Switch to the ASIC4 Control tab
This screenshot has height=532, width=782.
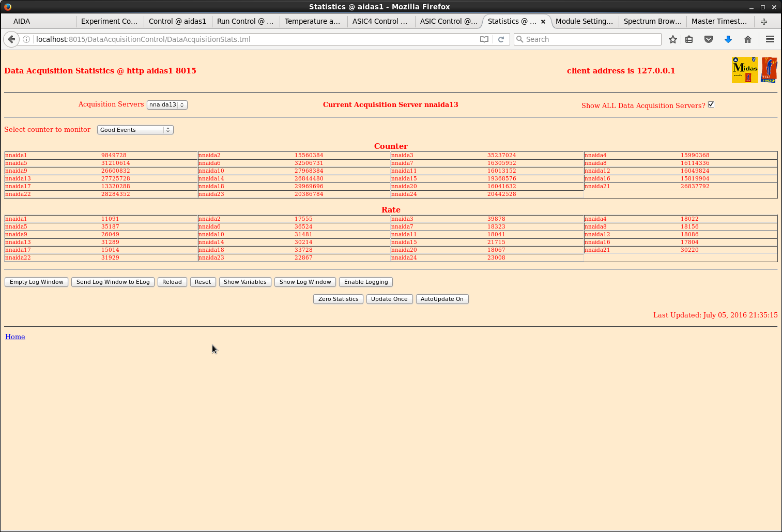pos(380,21)
